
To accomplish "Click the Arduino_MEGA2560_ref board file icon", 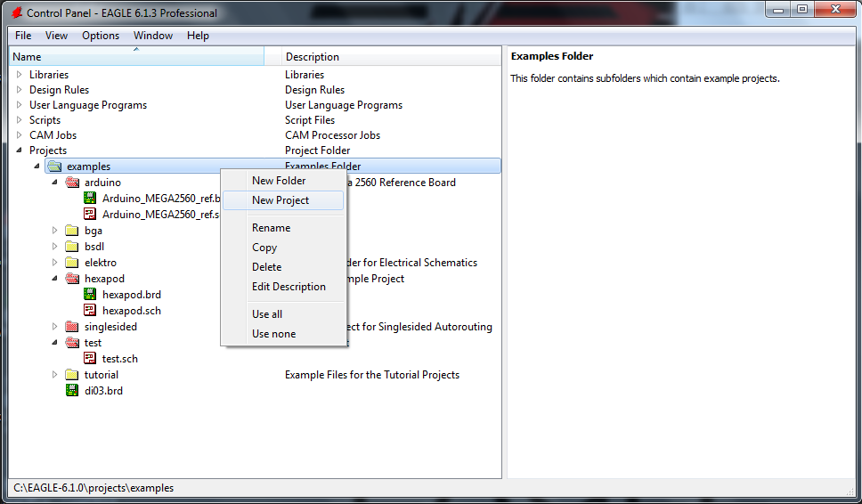I will pyautogui.click(x=90, y=199).
